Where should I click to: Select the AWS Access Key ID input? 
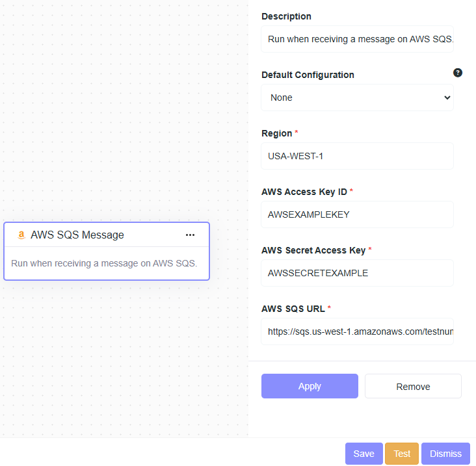point(357,214)
